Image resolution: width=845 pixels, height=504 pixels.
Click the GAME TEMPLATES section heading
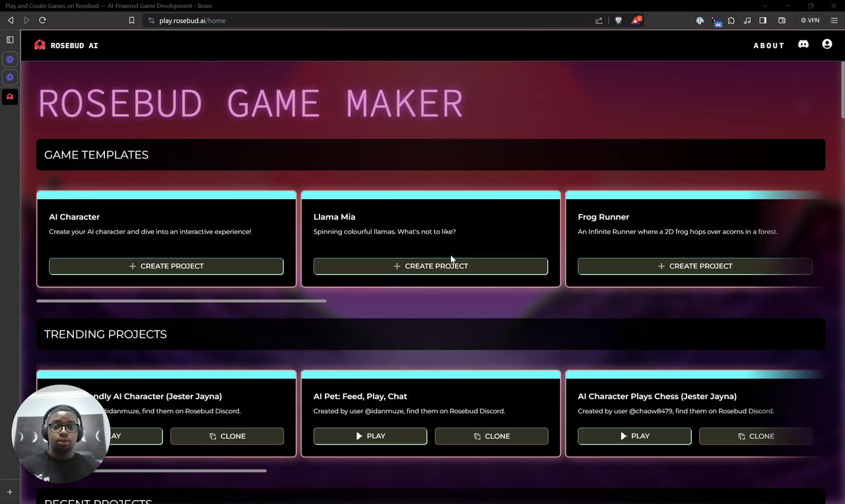[x=96, y=155]
